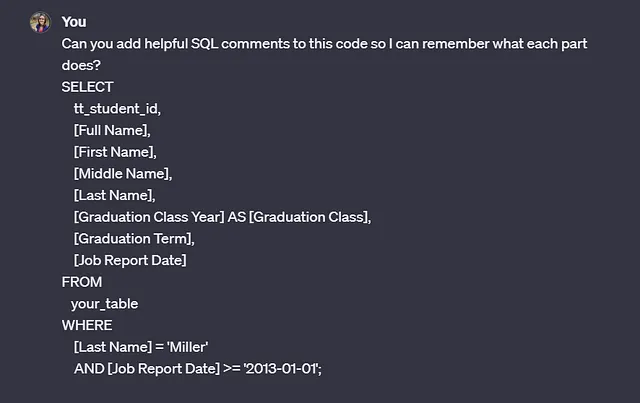Click the FROM keyword line
Image resolution: width=640 pixels, height=403 pixels.
pos(82,282)
